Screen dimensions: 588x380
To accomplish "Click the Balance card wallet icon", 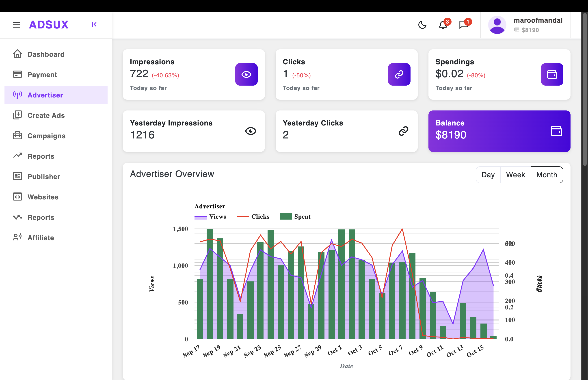I will 556,131.
